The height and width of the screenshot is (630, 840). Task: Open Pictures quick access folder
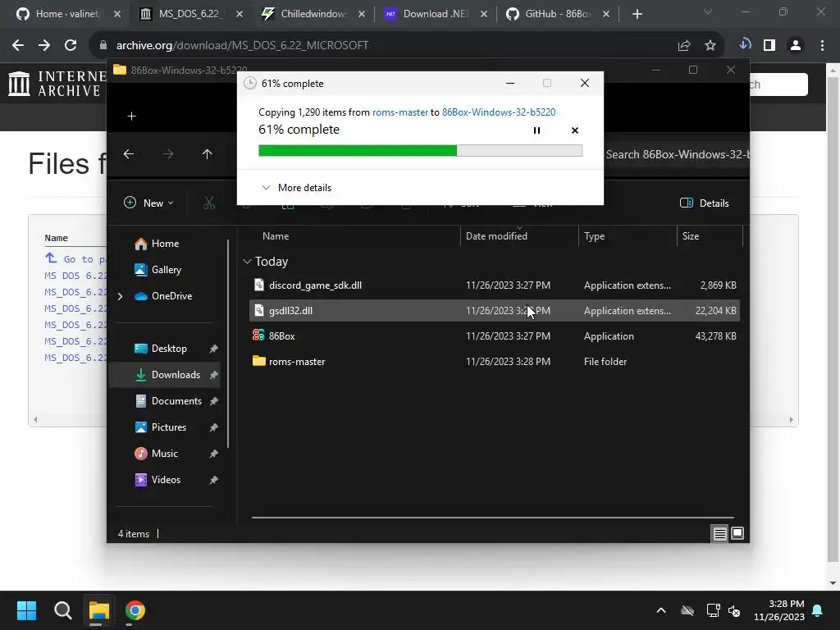[x=168, y=427]
